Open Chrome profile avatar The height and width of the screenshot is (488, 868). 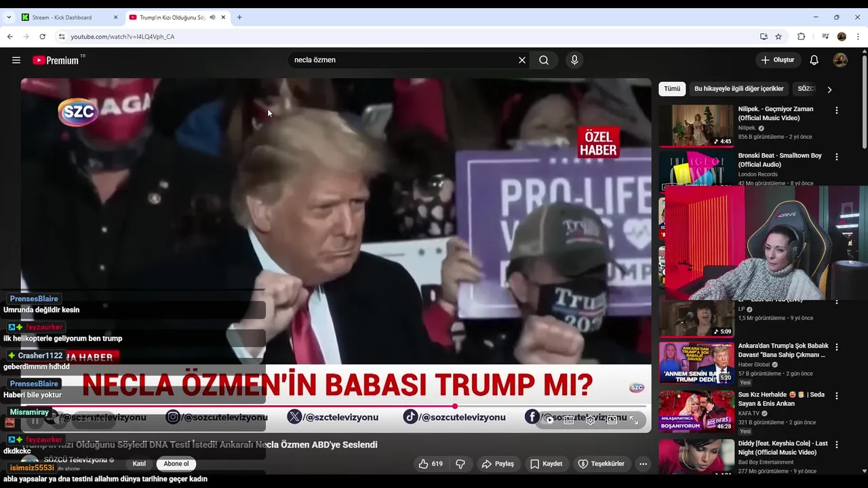(x=842, y=37)
